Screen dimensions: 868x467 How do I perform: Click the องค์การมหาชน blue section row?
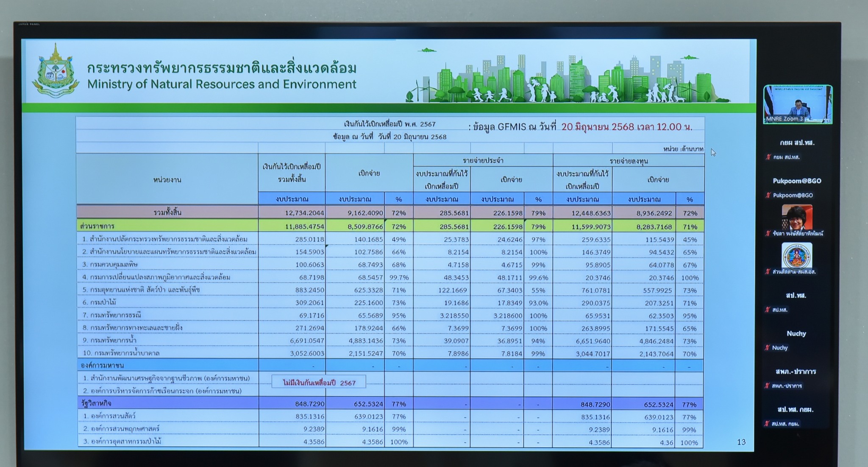[x=390, y=365]
